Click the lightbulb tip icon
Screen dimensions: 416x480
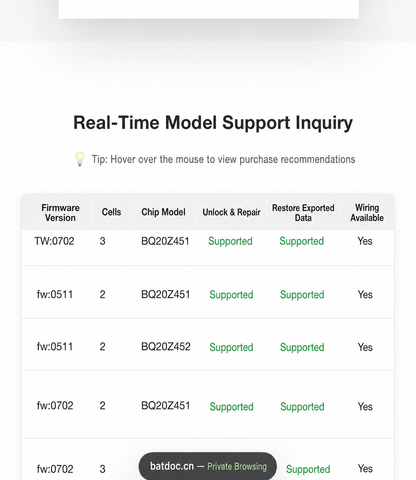click(x=80, y=159)
